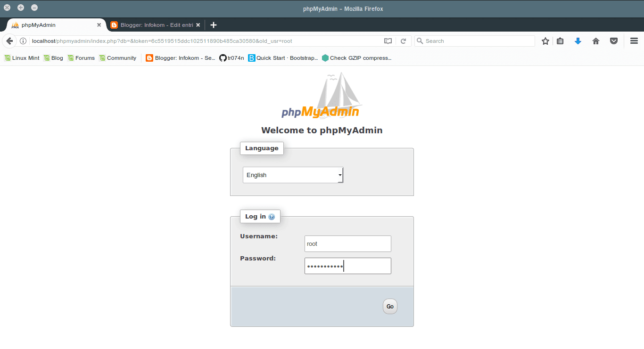
Task: Click the browser back arrow button
Action: [9, 41]
